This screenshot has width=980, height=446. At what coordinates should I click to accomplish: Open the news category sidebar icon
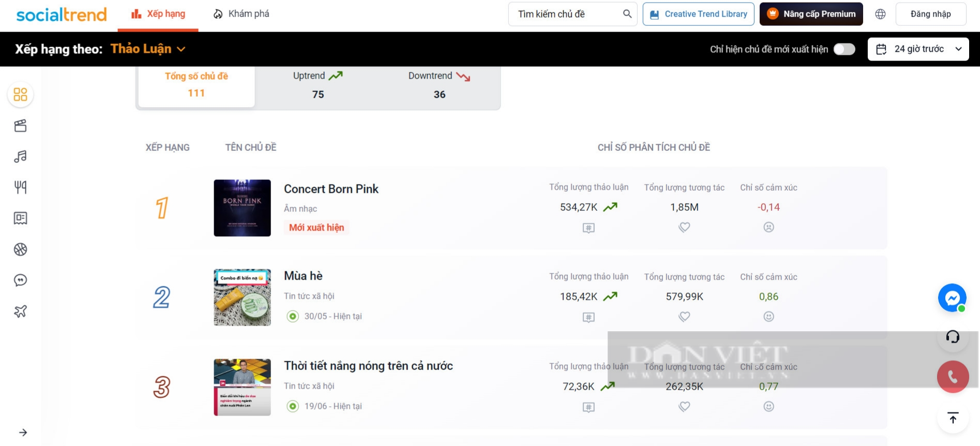(21, 218)
